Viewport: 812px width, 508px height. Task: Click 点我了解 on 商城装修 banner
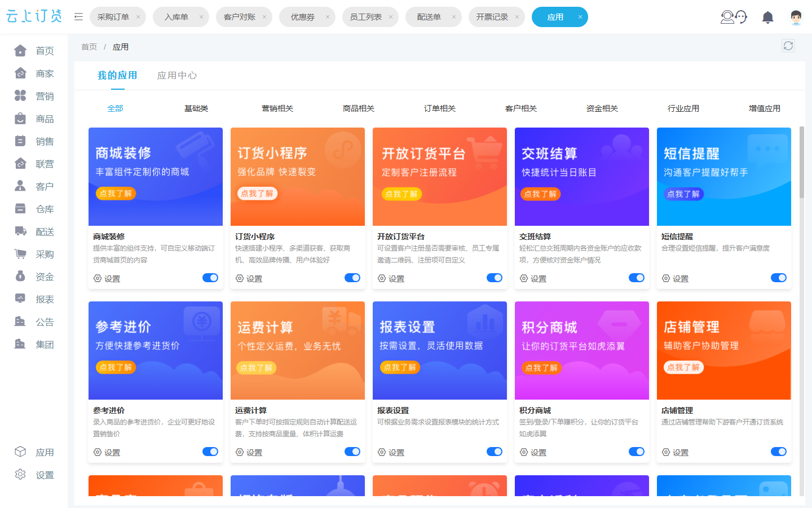(x=116, y=194)
